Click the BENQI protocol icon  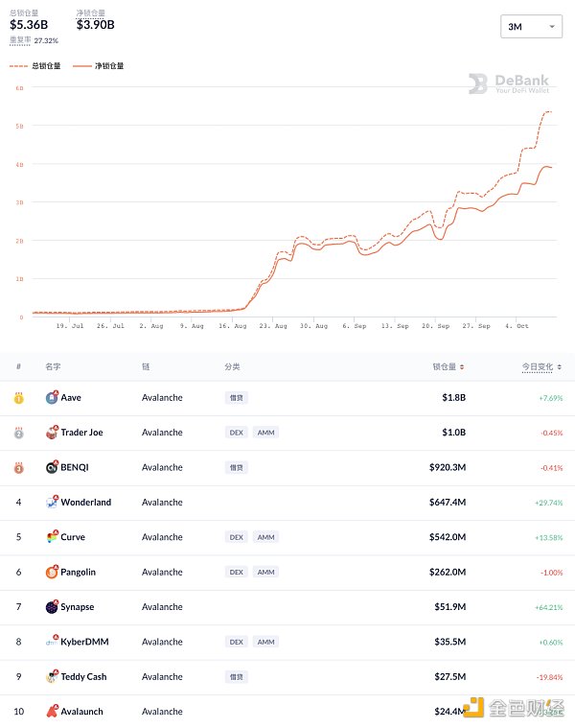52,467
